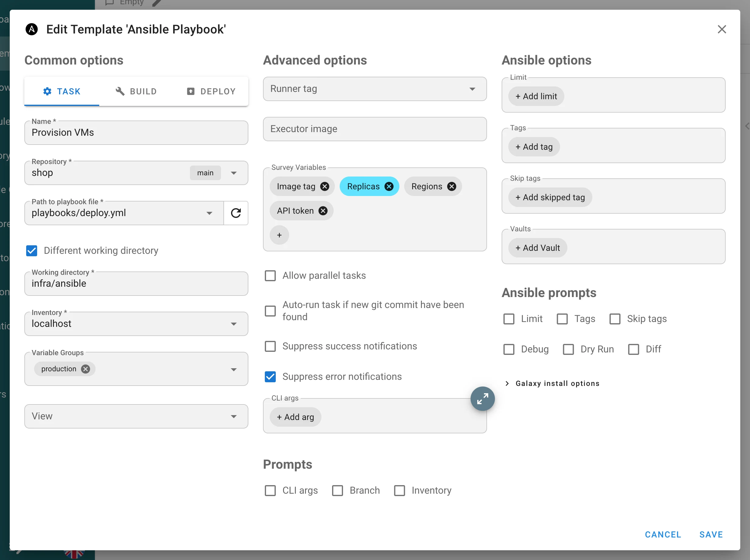Check the Debug ansible prompt
The height and width of the screenshot is (560, 750).
click(x=509, y=349)
